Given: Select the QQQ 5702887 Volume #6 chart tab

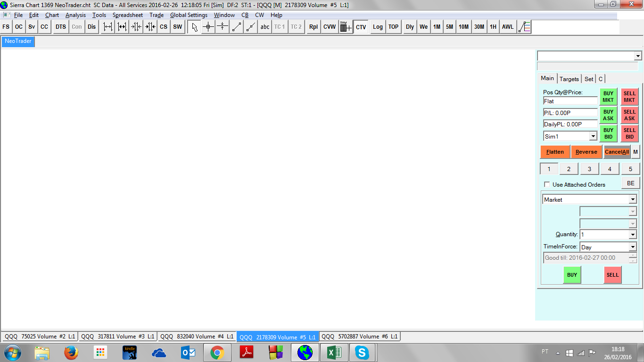Looking at the screenshot, I should pyautogui.click(x=360, y=337).
